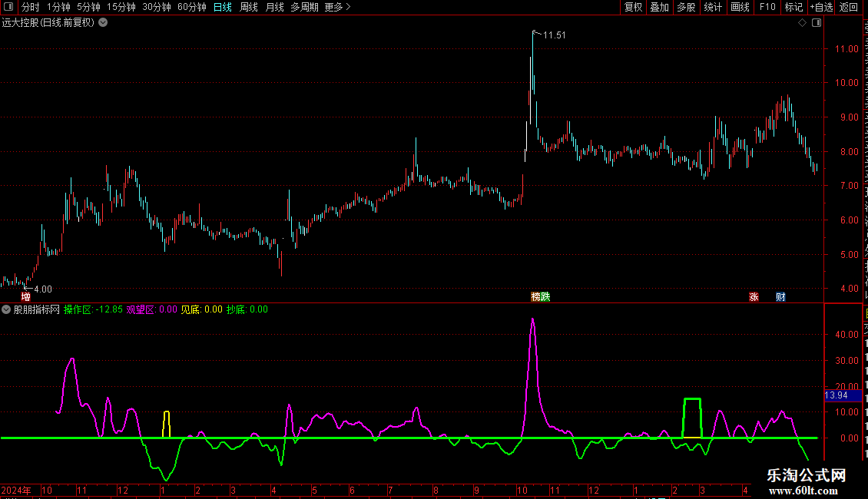Image resolution: width=868 pixels, height=499 pixels.
Task: Click the 返回 back button
Action: pos(848,7)
